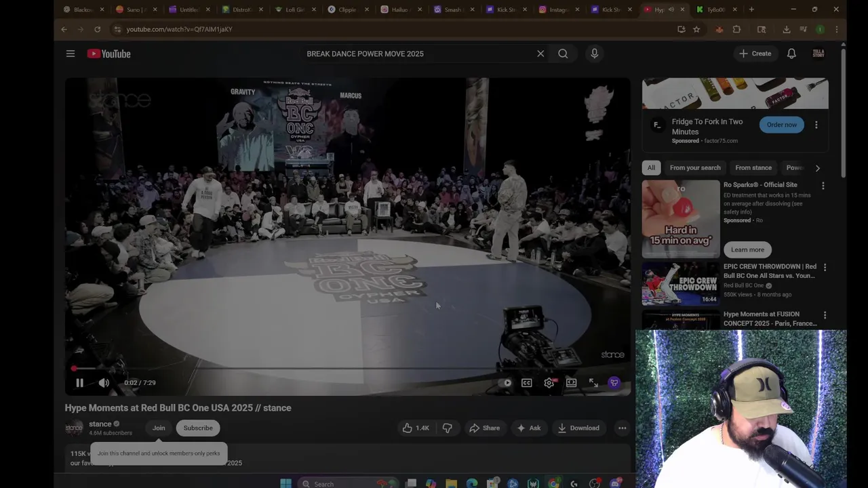Bookmark this page with the star

(x=696, y=29)
